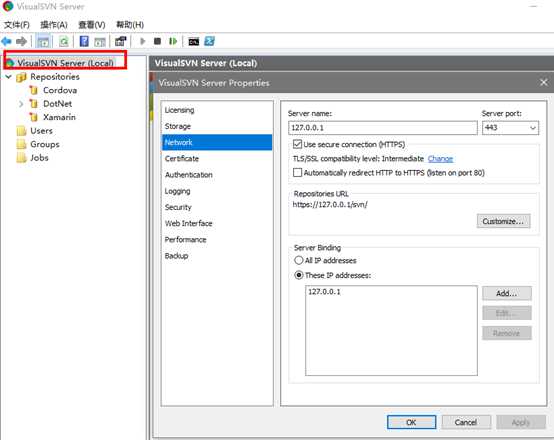This screenshot has height=440, width=554.
Task: Click the Groups folder icon
Action: tap(22, 144)
